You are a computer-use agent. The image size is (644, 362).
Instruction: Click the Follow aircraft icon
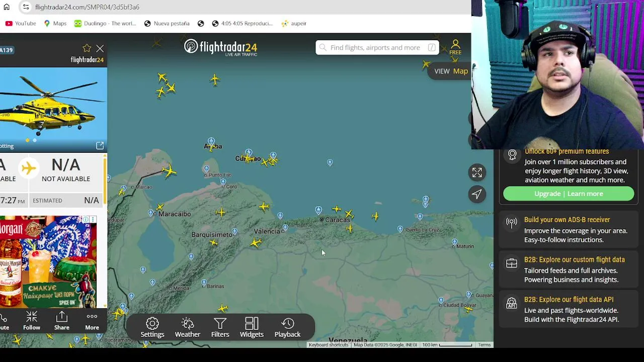[x=32, y=321]
